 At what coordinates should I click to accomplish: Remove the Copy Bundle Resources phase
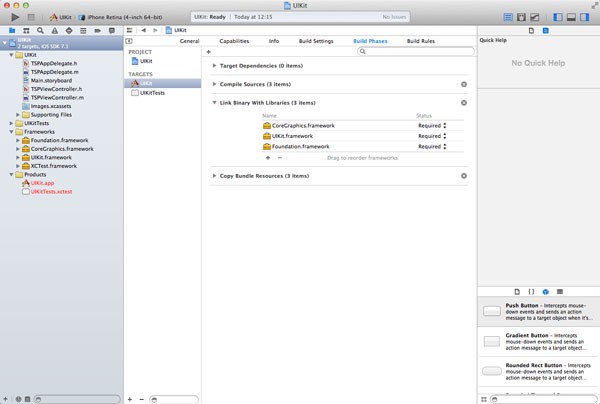click(464, 176)
